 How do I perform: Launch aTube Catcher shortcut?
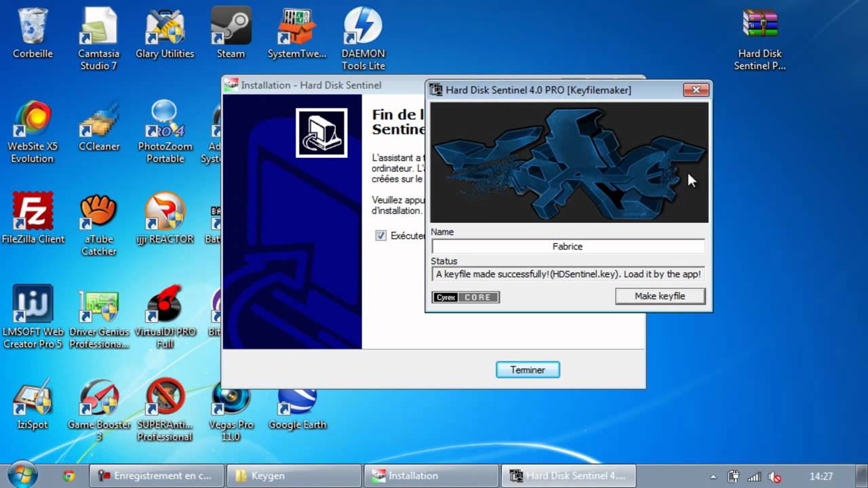pyautogui.click(x=99, y=224)
